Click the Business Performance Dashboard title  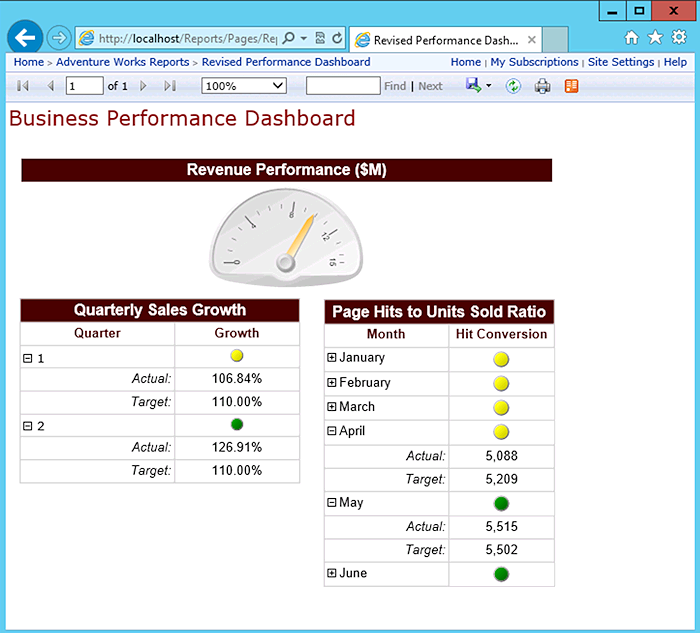[182, 119]
